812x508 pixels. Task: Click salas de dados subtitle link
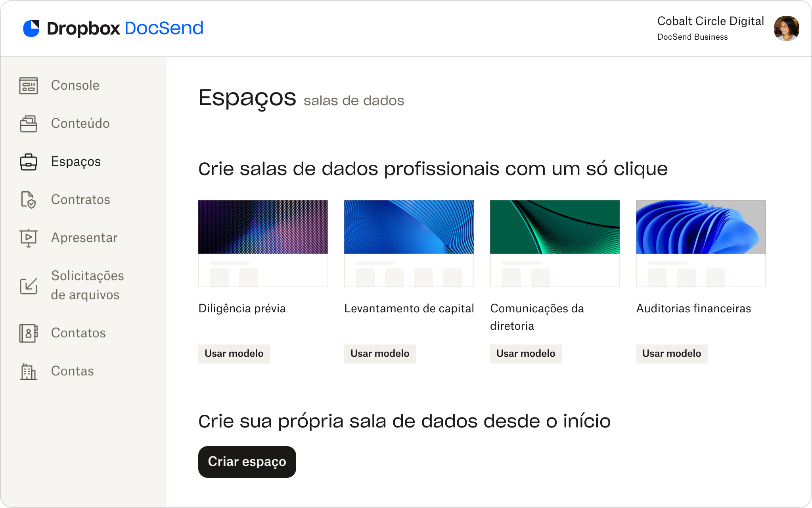click(354, 101)
